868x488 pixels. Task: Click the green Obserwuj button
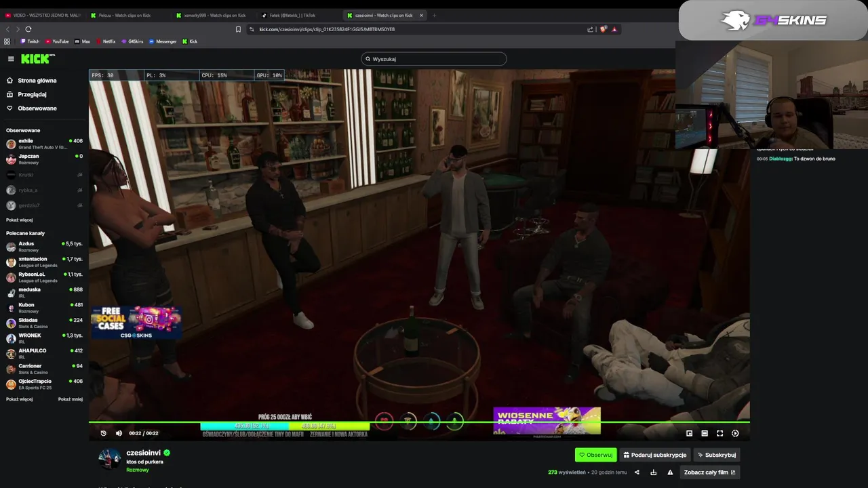click(x=596, y=455)
